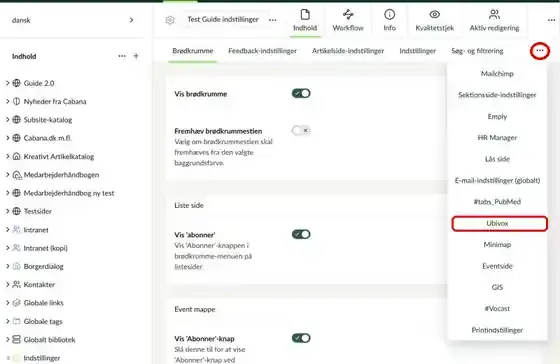Click the Borgerdialog node icon
Viewport: 560px width, 364px height.
click(x=16, y=266)
